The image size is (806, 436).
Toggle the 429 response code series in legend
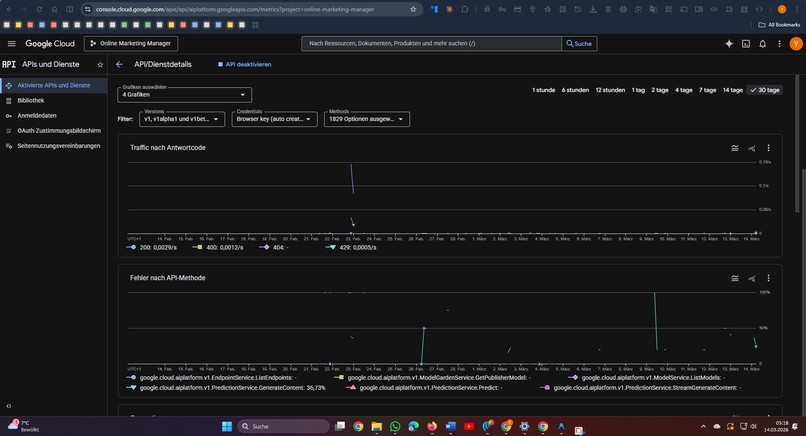point(351,247)
